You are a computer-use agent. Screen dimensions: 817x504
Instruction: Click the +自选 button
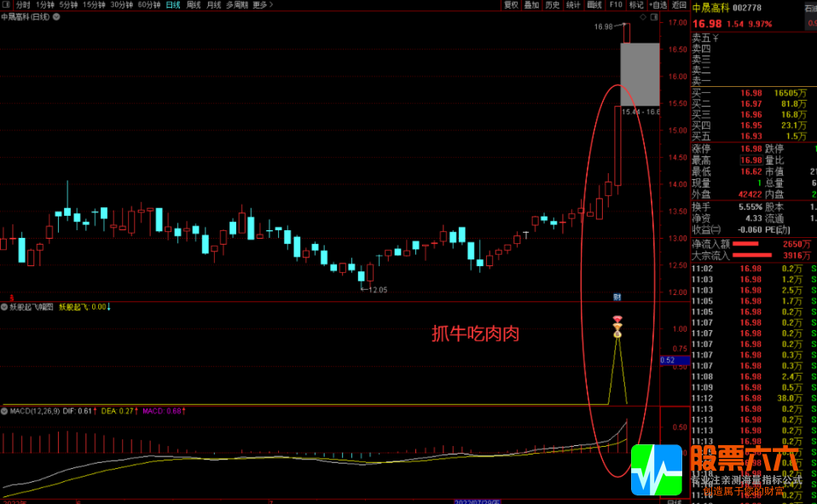[x=658, y=5]
